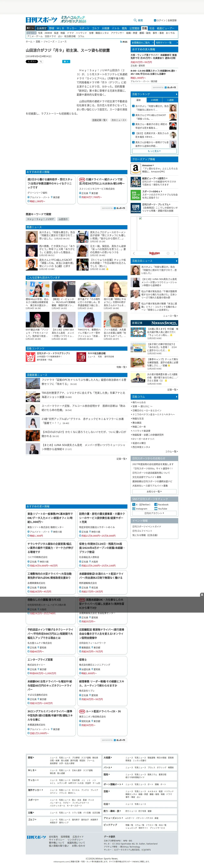Viewport: 204px width, 868px height.
Task: Click the Hatena B! bookmark button
Action: (66, 62)
